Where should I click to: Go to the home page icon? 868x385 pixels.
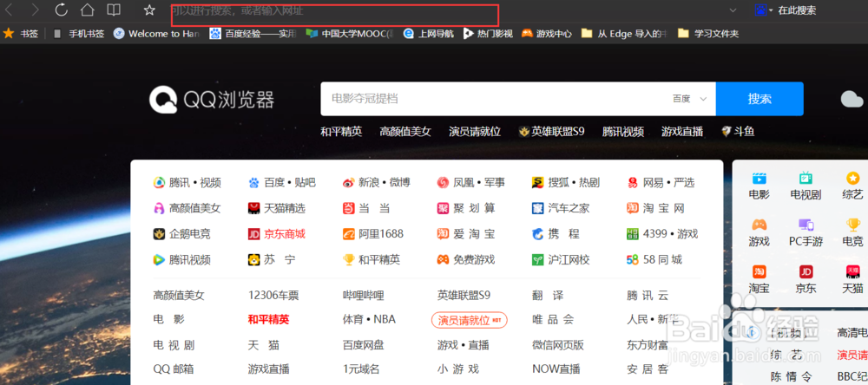tap(87, 10)
